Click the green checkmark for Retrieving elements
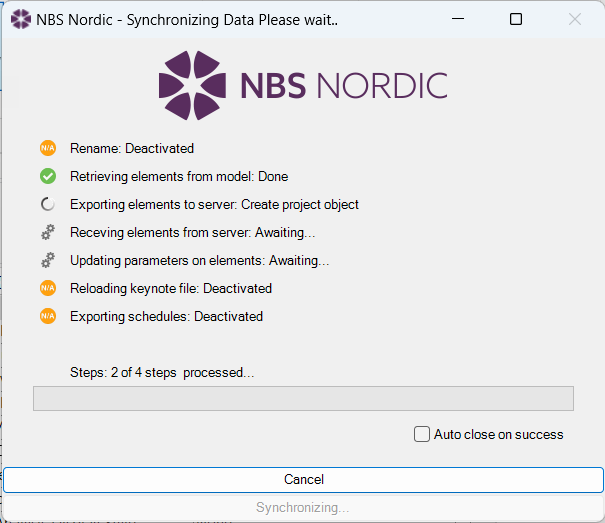This screenshot has width=605, height=523. (48, 176)
